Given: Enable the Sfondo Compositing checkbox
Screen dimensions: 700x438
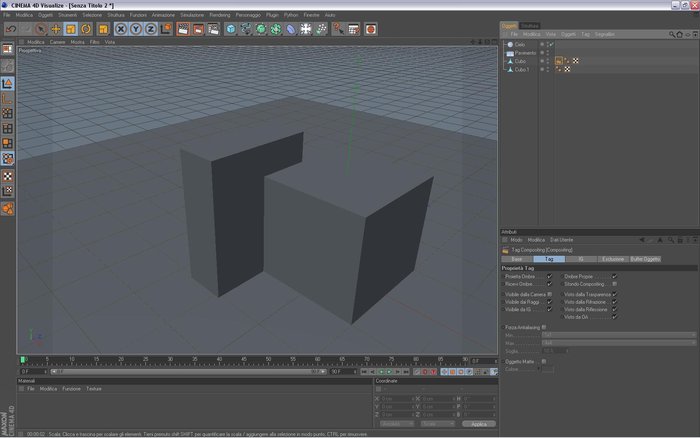Looking at the screenshot, I should point(614,284).
